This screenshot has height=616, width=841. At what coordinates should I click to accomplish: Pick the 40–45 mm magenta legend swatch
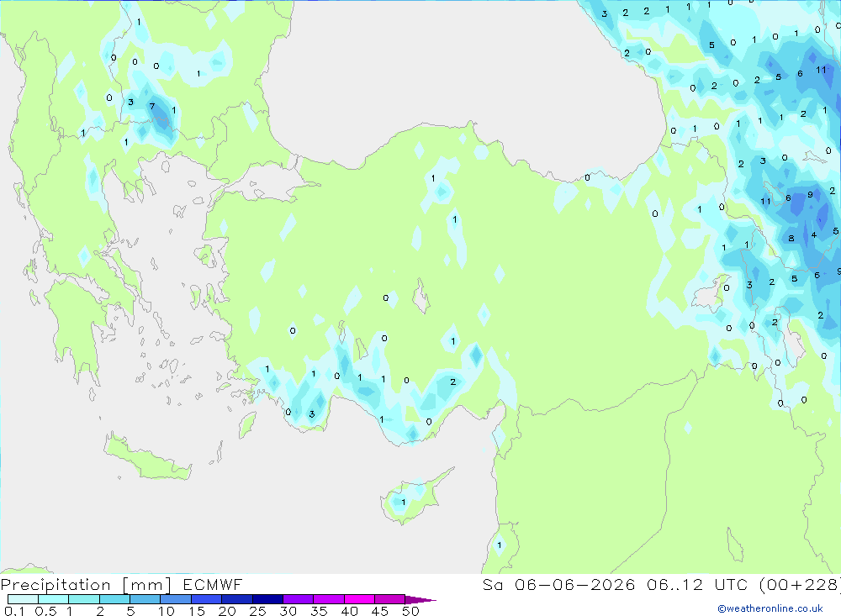tap(359, 599)
